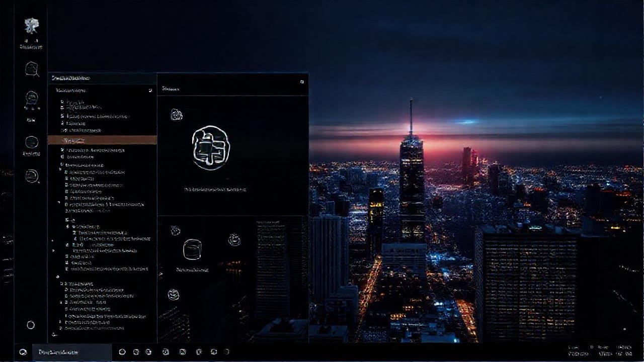This screenshot has height=362, width=644.
Task: Select the rounded square icon in the lower pane
Action: point(192,249)
